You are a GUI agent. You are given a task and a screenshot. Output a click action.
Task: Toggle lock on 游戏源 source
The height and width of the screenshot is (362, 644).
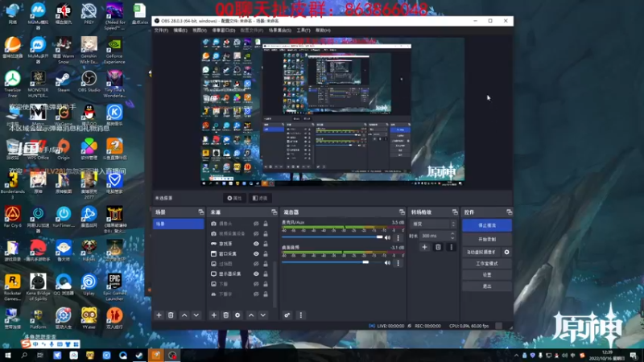click(x=266, y=244)
